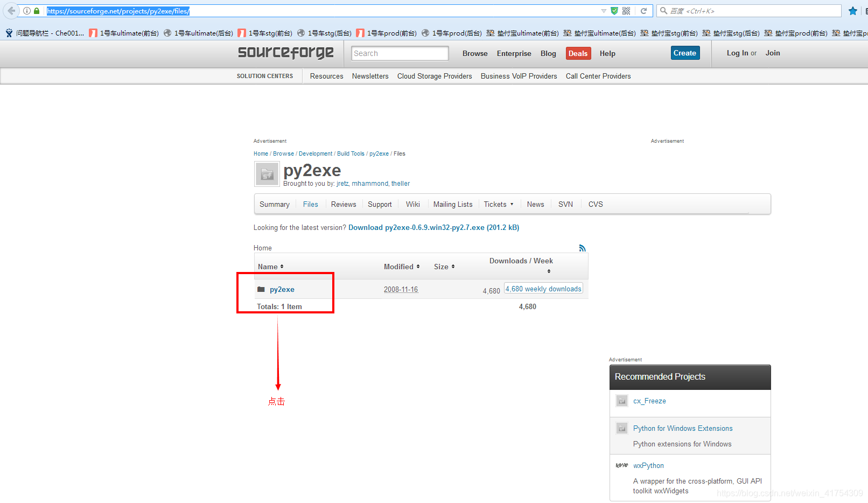Switch to the Reviews tab
The image size is (868, 503).
(344, 204)
